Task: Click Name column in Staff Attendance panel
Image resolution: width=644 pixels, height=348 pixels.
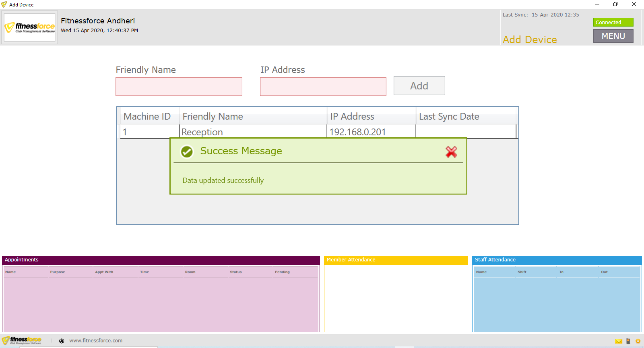Action: (x=495, y=272)
